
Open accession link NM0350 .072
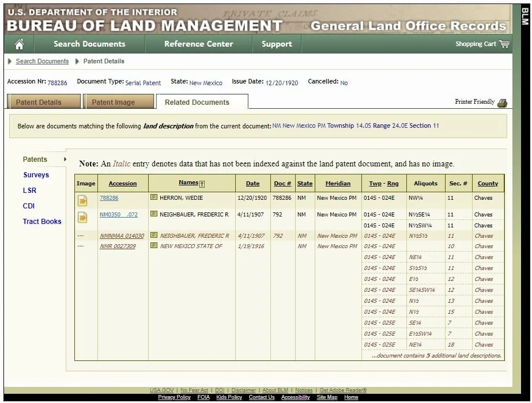[x=118, y=215]
